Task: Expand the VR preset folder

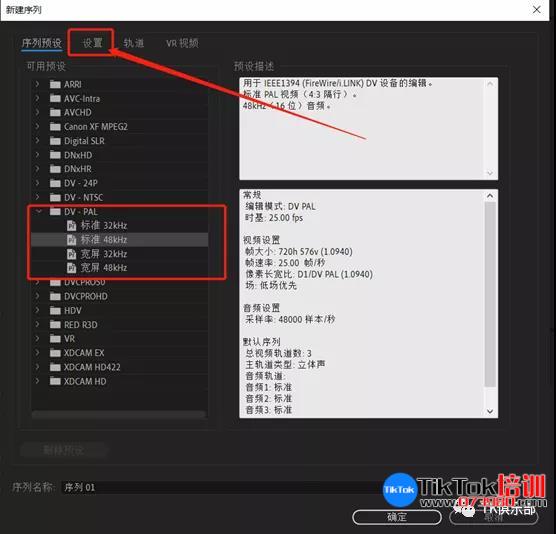Action: (38, 339)
